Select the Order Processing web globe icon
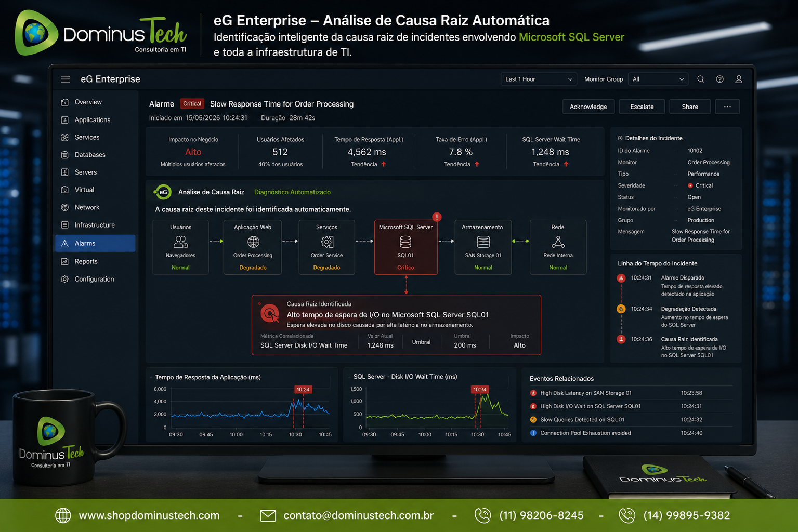This screenshot has width=798, height=532. coord(253,242)
